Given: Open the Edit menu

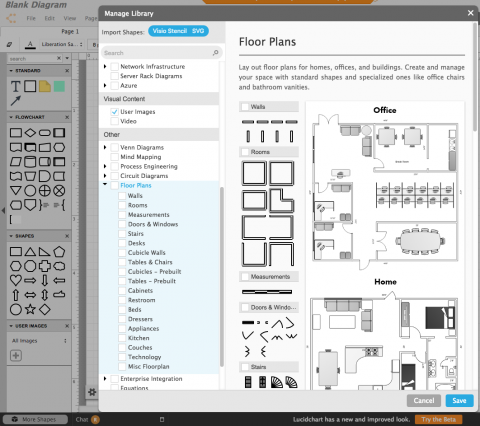Looking at the screenshot, I should [50, 18].
